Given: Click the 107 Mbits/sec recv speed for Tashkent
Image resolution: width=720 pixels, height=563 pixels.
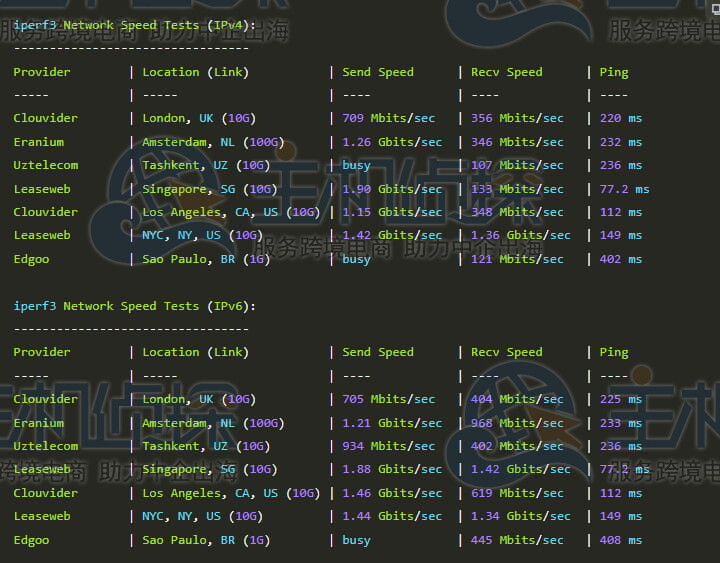Looking at the screenshot, I should coord(517,165).
